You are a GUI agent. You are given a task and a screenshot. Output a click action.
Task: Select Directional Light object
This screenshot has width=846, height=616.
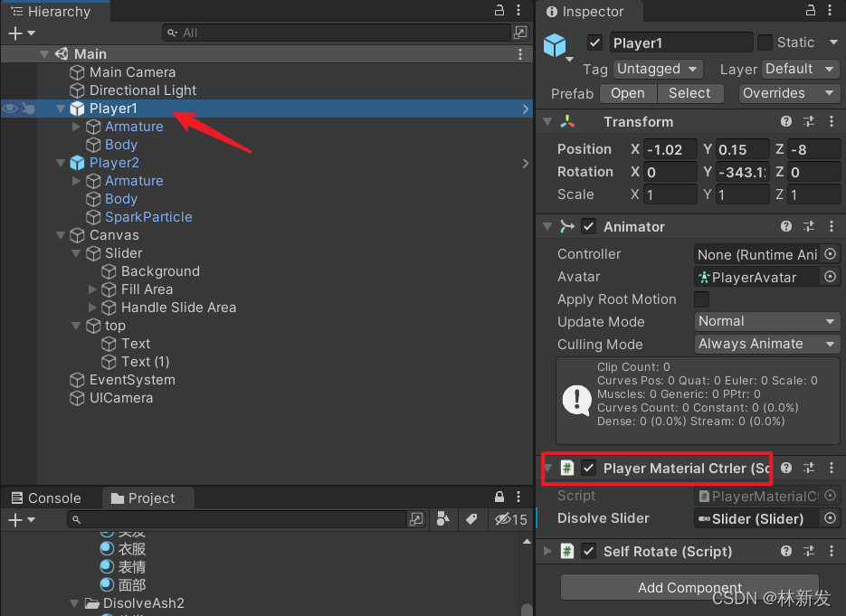(142, 90)
